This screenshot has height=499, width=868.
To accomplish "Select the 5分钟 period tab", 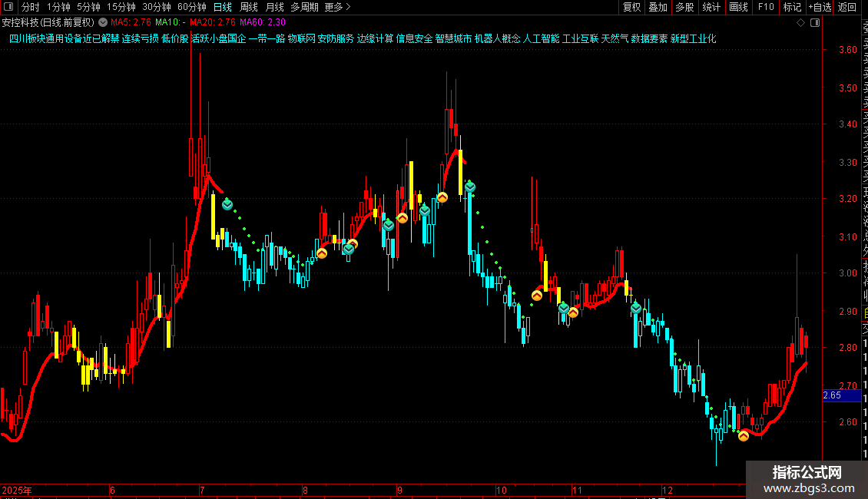I will pyautogui.click(x=88, y=7).
